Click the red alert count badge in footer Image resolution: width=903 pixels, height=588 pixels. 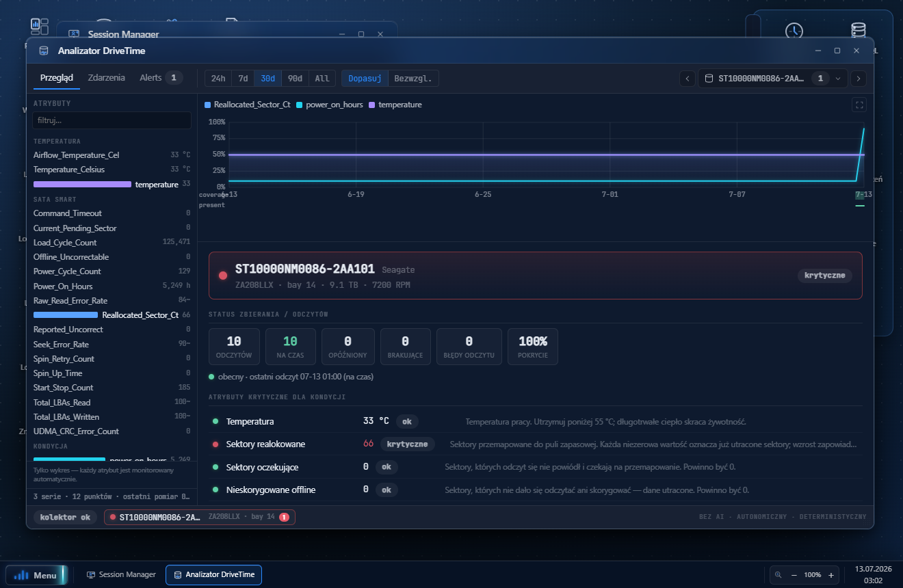[284, 517]
